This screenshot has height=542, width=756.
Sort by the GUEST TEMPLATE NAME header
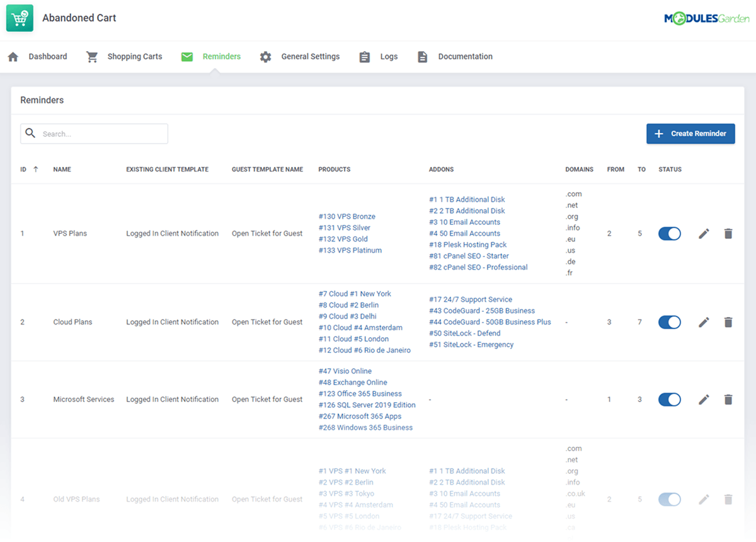[267, 170]
